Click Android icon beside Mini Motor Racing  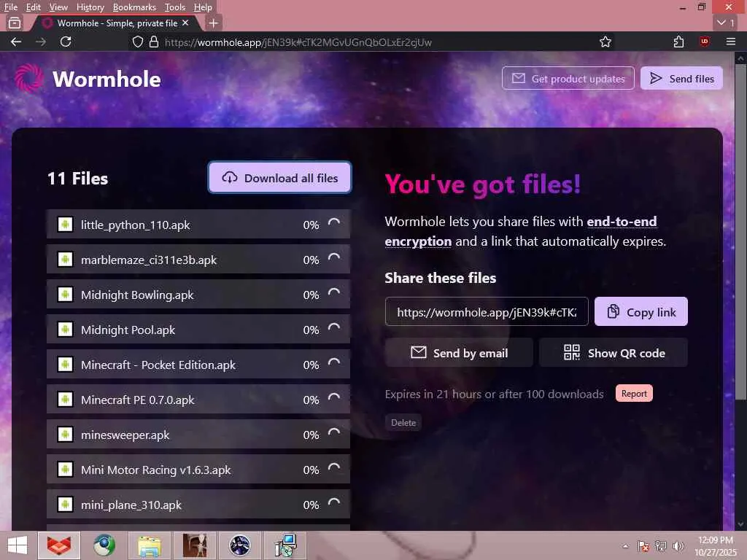(65, 470)
